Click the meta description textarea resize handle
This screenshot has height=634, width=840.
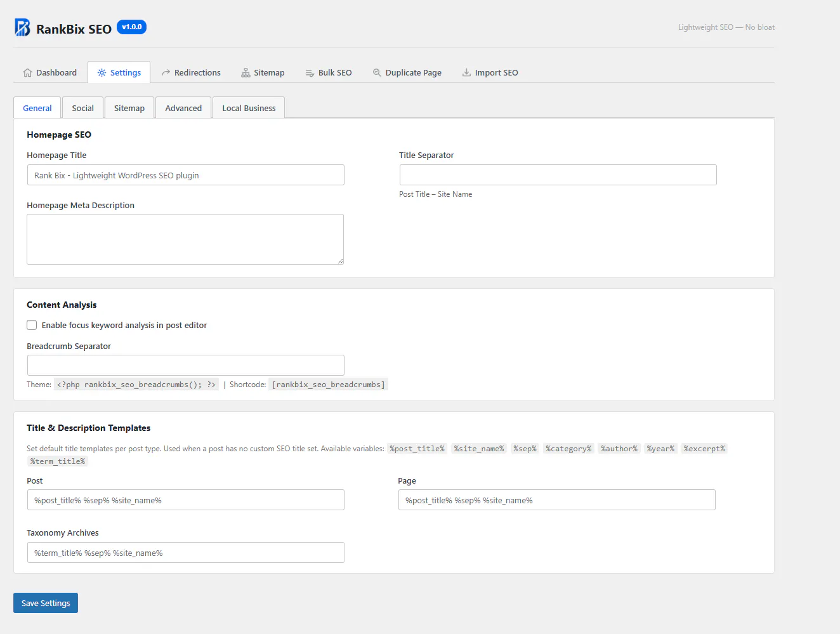[340, 261]
